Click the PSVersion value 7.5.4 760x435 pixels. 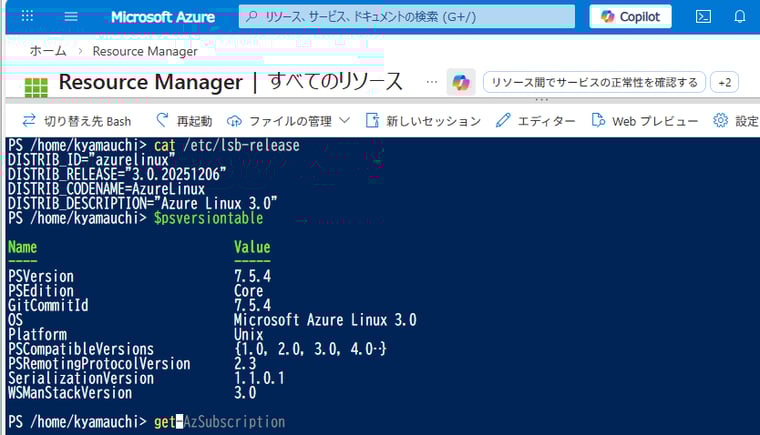pyautogui.click(x=253, y=276)
